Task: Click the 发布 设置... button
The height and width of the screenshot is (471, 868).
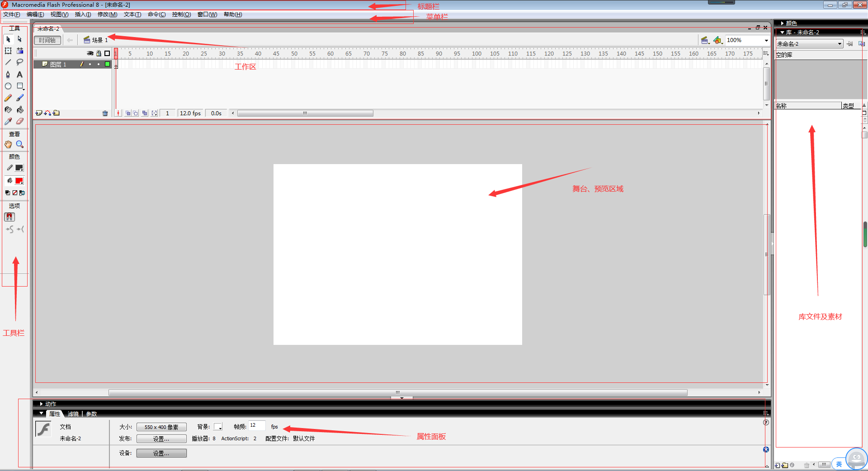Action: tap(161, 439)
